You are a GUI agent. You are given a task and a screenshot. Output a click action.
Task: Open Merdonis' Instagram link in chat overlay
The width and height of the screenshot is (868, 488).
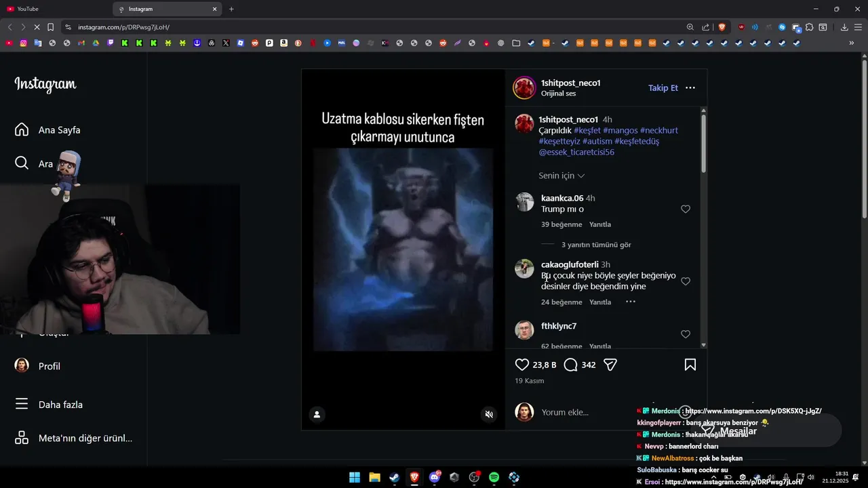[753, 411]
